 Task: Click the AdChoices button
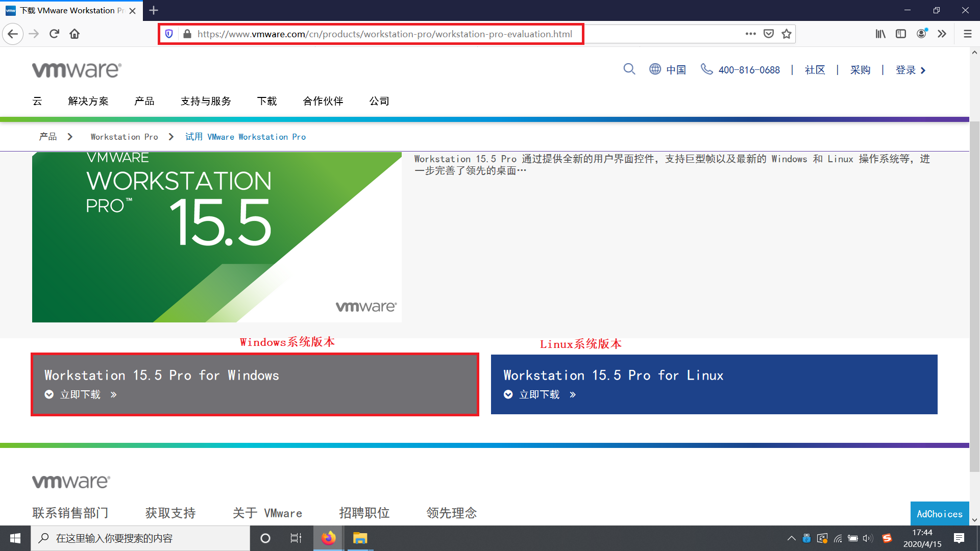940,514
